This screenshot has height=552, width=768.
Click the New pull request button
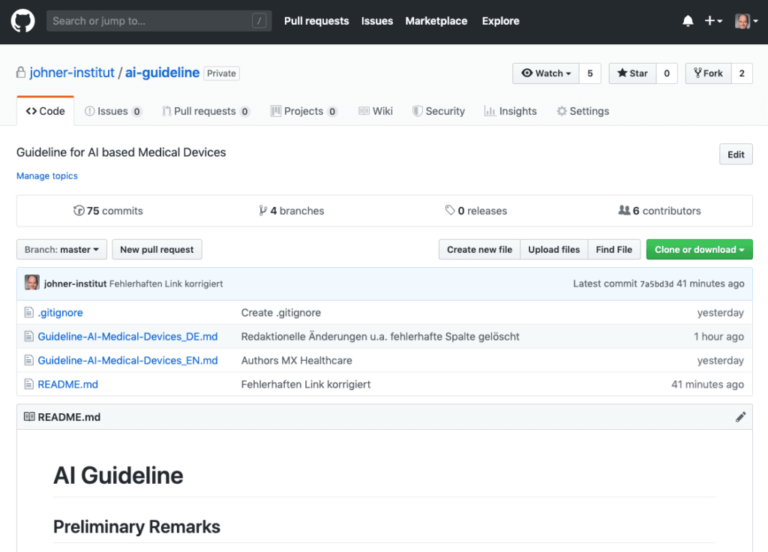(157, 249)
